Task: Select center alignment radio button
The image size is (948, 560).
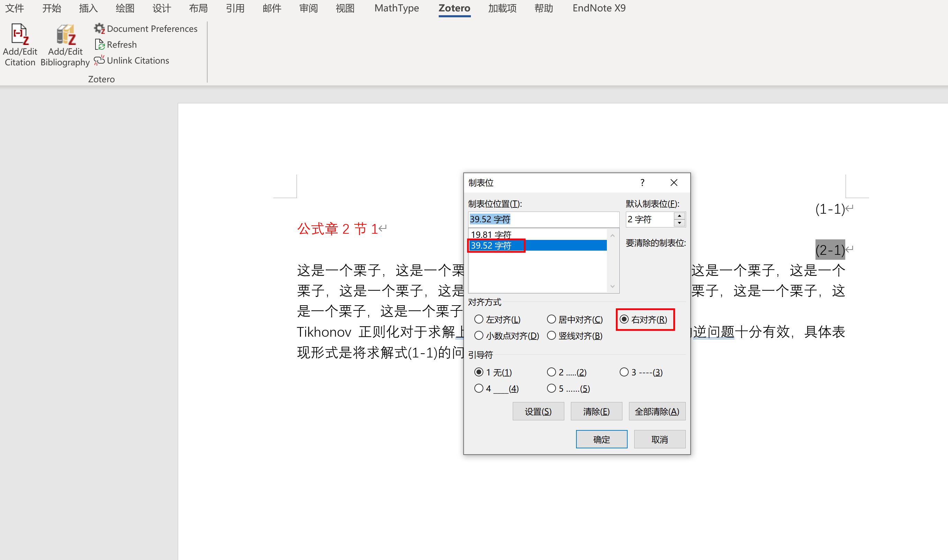Action: [x=552, y=319]
